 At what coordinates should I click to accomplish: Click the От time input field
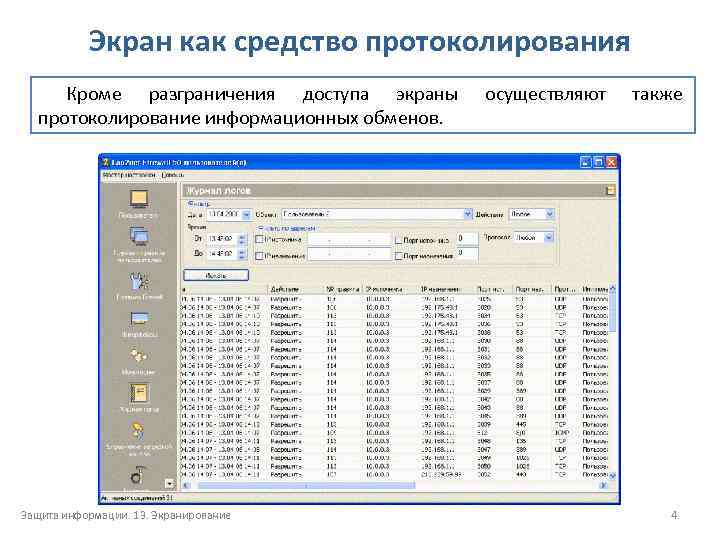(x=222, y=239)
